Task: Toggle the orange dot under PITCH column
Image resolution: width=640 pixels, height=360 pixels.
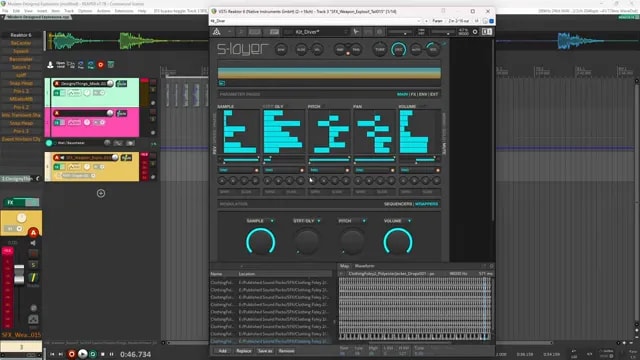Action: coord(347,170)
